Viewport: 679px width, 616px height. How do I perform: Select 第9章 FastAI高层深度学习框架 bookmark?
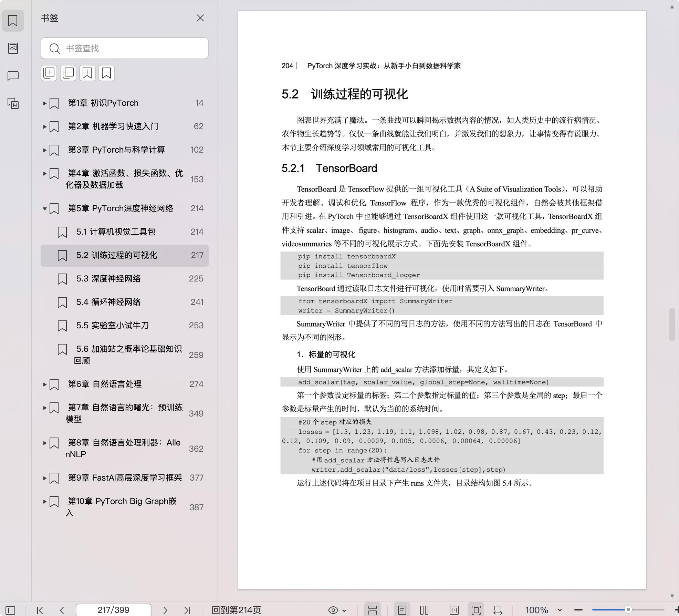coord(125,478)
